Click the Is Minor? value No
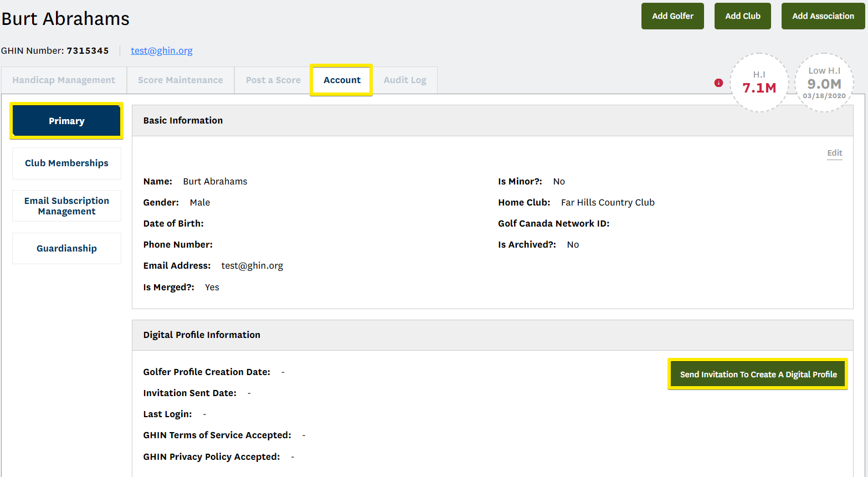868x477 pixels. pyautogui.click(x=559, y=182)
